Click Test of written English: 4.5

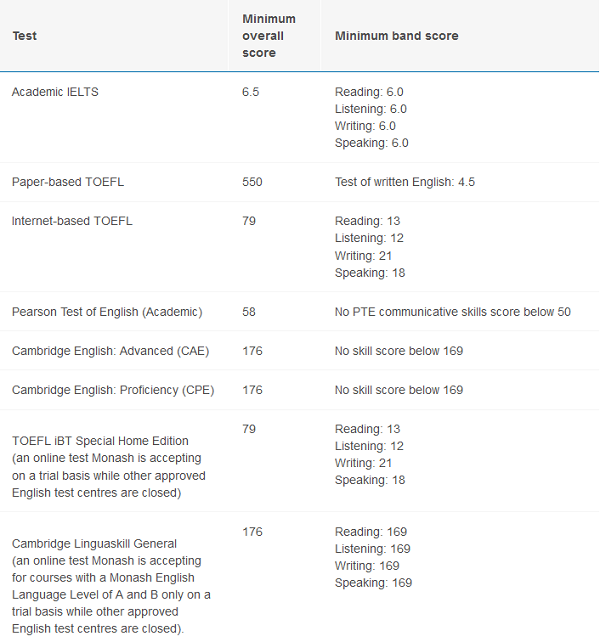point(405,182)
